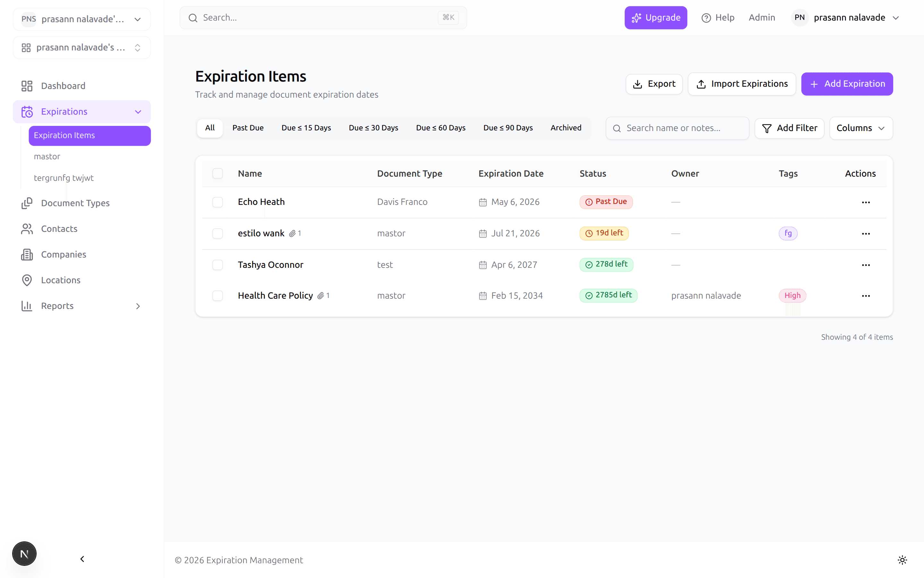Click the fg tag badge
Viewport: 924px width, 578px height.
pyautogui.click(x=788, y=233)
